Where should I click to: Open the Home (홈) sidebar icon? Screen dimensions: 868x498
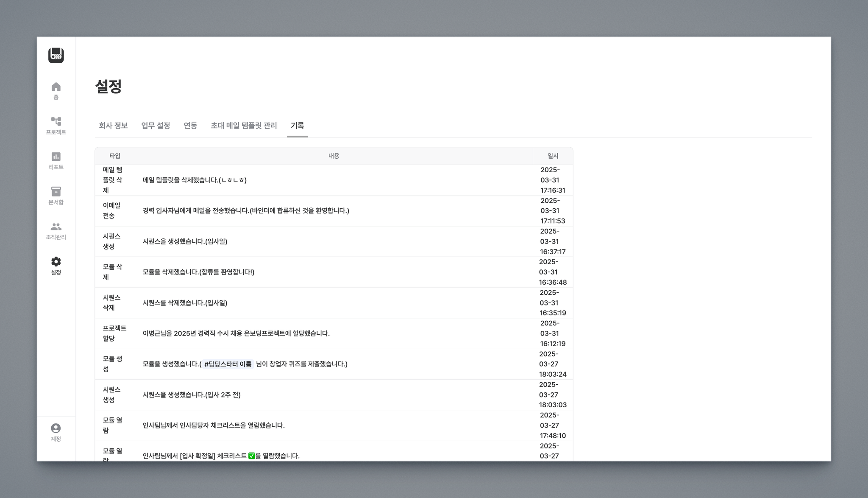56,90
